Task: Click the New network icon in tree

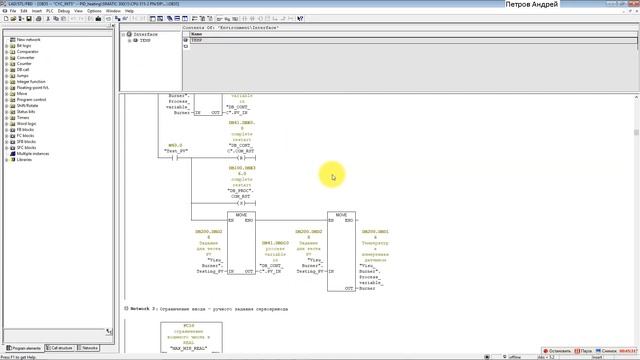Action: pyautogui.click(x=13, y=40)
